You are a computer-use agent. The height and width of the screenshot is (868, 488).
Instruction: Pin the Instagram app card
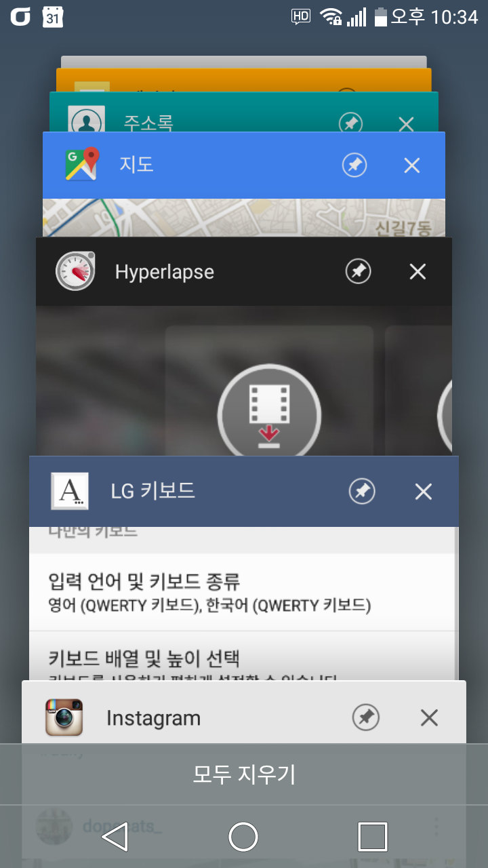(366, 717)
